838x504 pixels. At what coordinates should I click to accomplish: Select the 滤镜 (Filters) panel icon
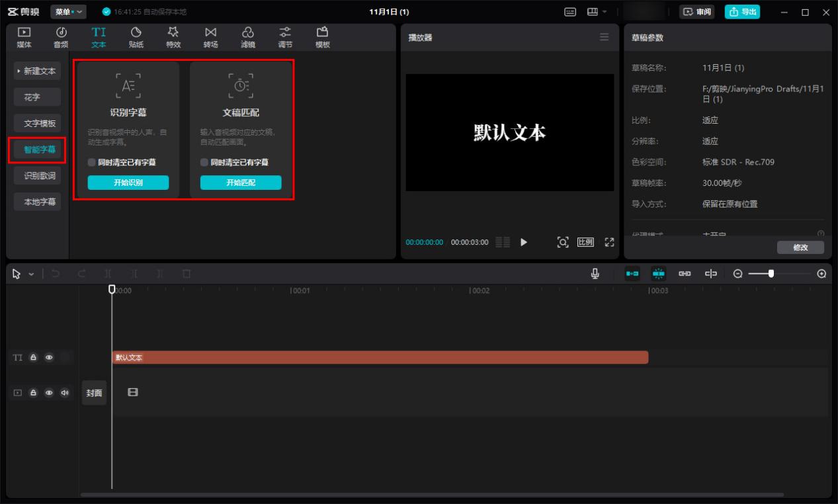click(x=247, y=36)
